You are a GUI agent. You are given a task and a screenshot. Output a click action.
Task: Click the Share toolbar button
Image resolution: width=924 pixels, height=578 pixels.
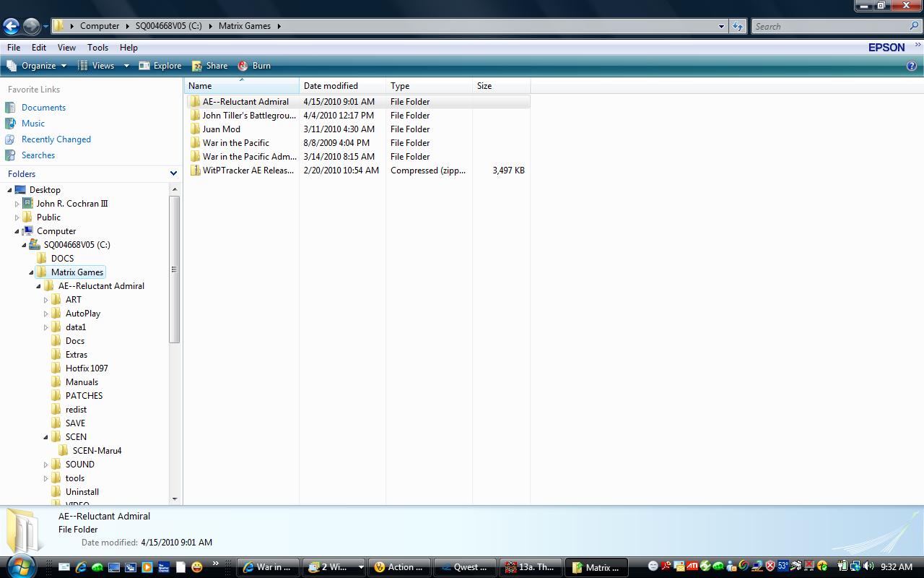pyautogui.click(x=209, y=66)
